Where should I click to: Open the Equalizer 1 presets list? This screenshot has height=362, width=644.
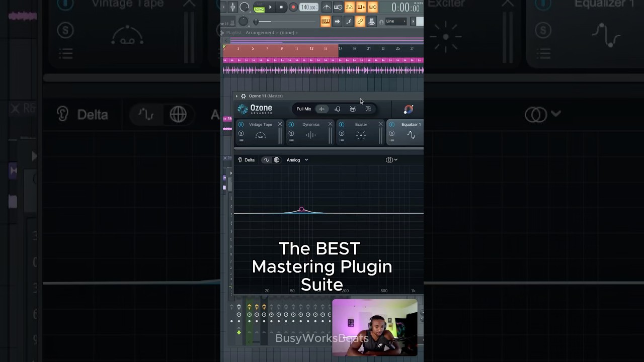click(x=392, y=141)
